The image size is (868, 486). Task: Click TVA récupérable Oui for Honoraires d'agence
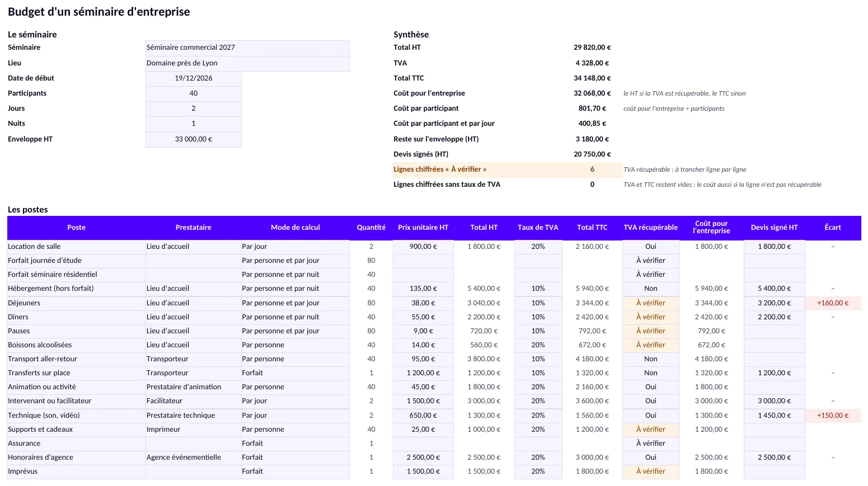coord(651,457)
